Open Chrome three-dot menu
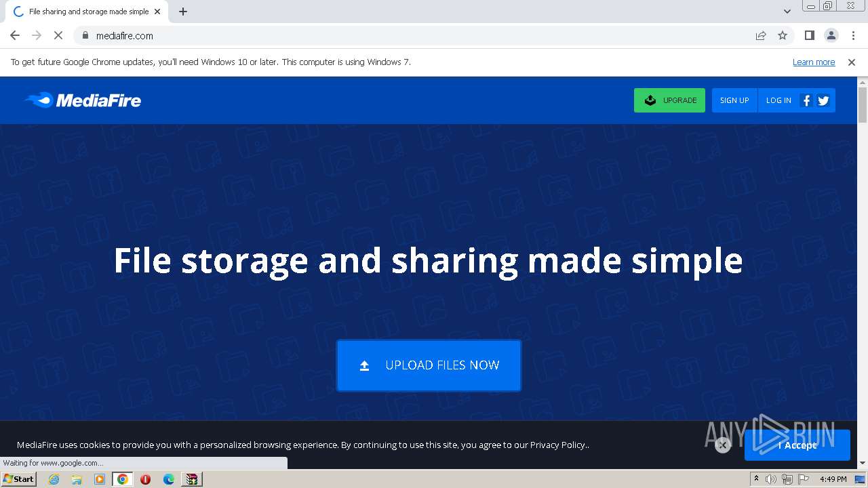This screenshot has height=488, width=868. coord(853,35)
